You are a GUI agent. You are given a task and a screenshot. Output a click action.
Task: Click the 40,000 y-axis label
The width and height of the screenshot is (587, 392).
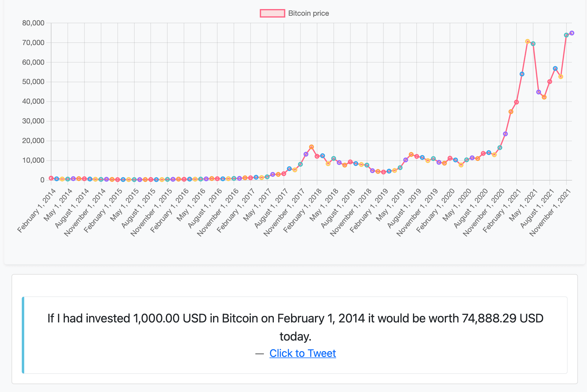coord(33,102)
